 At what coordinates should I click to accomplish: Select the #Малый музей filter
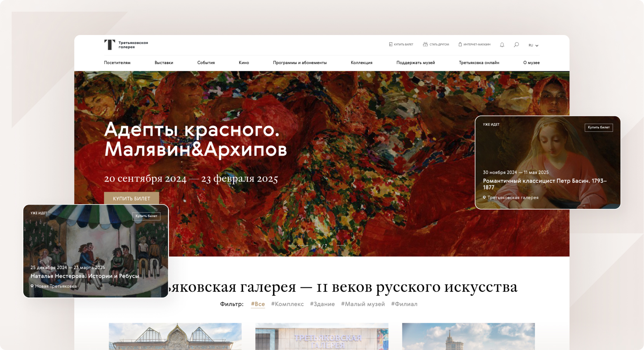pyautogui.click(x=363, y=304)
